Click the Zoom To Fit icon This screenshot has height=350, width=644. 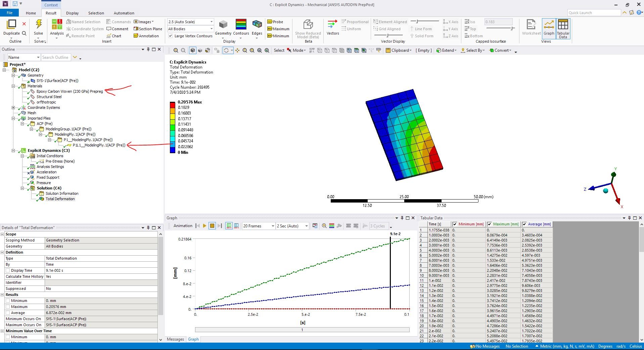[x=260, y=50]
